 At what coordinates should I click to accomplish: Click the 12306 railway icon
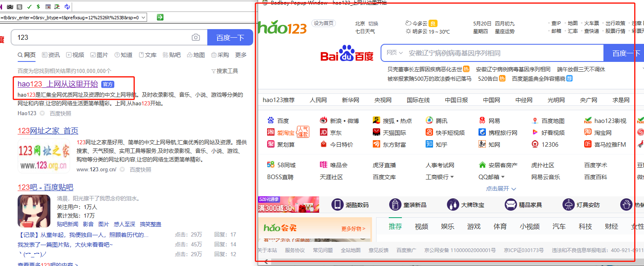(x=535, y=144)
